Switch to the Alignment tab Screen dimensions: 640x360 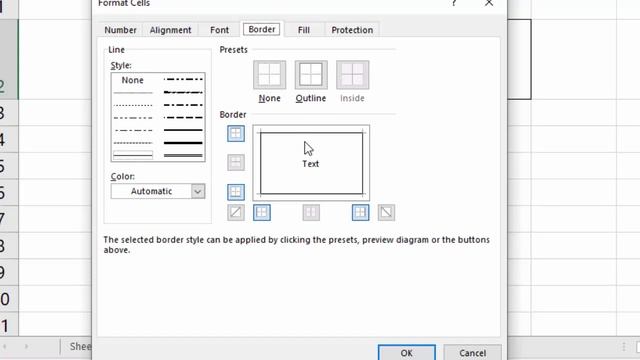tap(170, 30)
